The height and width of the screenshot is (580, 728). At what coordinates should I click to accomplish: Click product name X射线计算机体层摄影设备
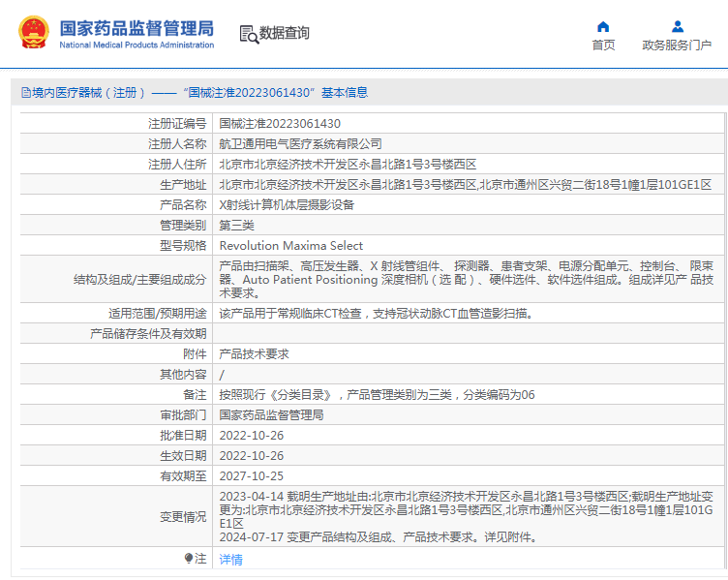click(x=287, y=204)
